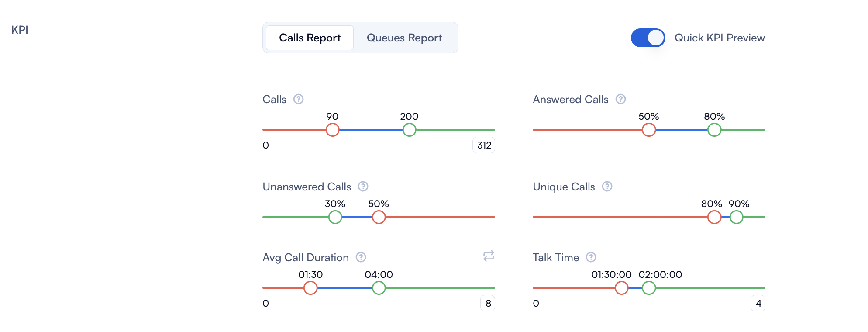Image resolution: width=868 pixels, height=332 pixels.
Task: Click the Answered Calls 80% slider handle
Action: 714,130
